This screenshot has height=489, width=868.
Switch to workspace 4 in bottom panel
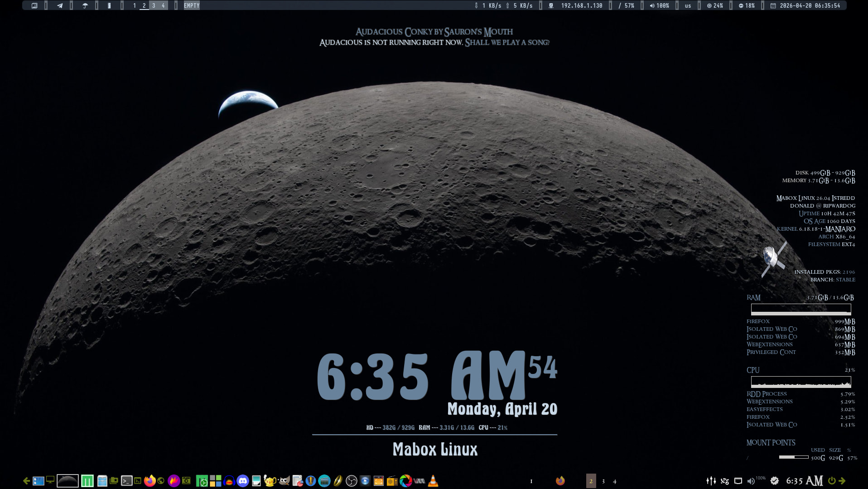[615, 481]
